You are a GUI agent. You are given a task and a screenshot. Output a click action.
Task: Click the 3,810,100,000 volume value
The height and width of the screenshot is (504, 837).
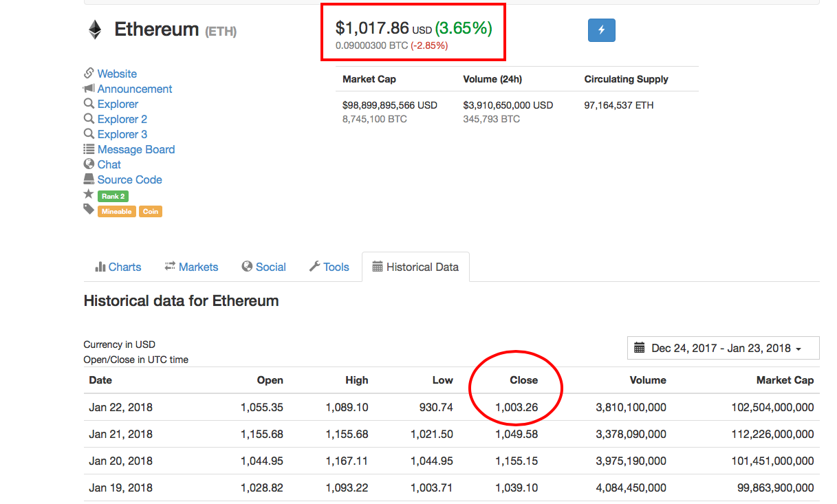click(x=631, y=407)
